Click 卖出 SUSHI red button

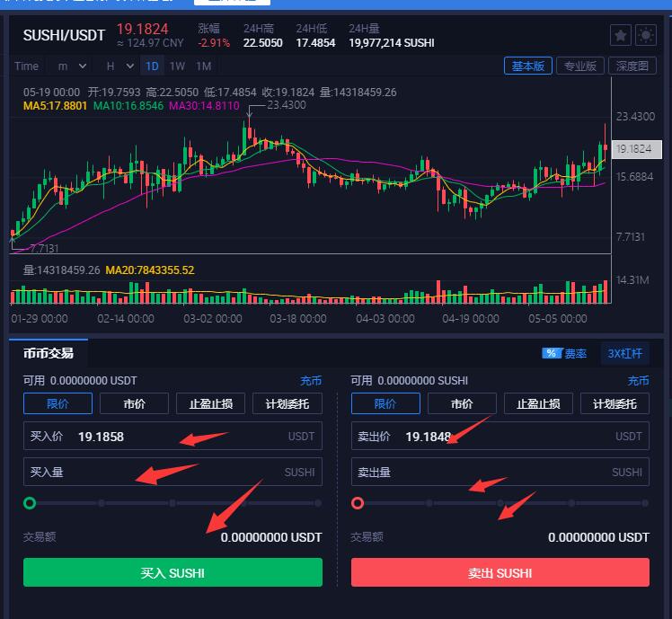click(500, 572)
